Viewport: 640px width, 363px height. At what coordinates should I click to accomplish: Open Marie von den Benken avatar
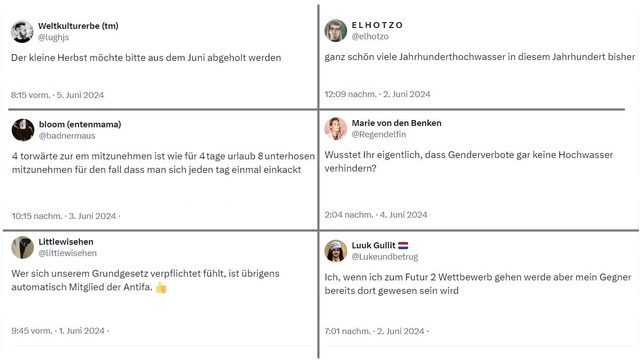coord(336,129)
